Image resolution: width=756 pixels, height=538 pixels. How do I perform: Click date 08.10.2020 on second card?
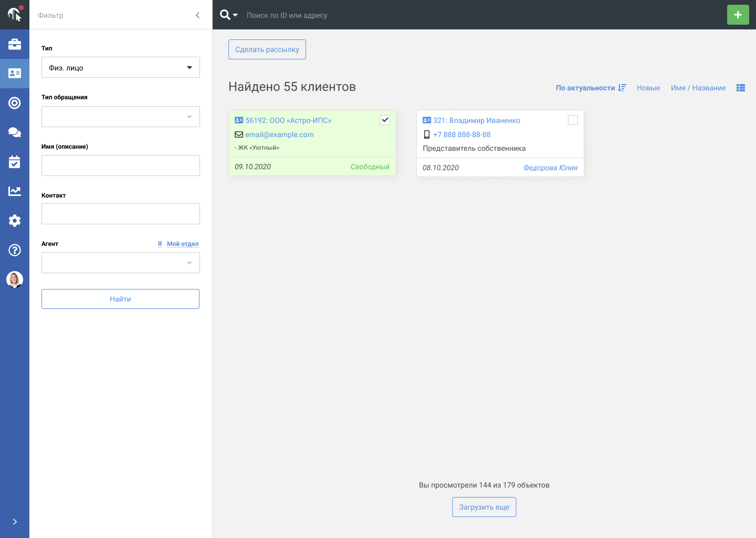441,168
